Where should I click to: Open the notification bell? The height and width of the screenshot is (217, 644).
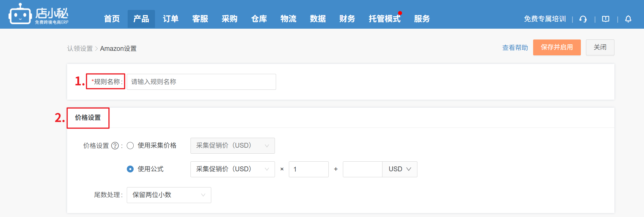click(628, 19)
